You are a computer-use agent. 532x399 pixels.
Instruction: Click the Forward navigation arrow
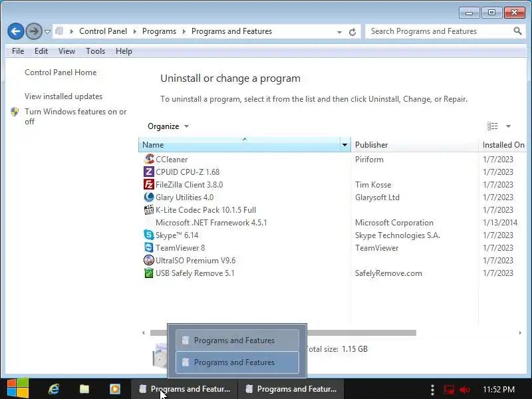click(34, 31)
